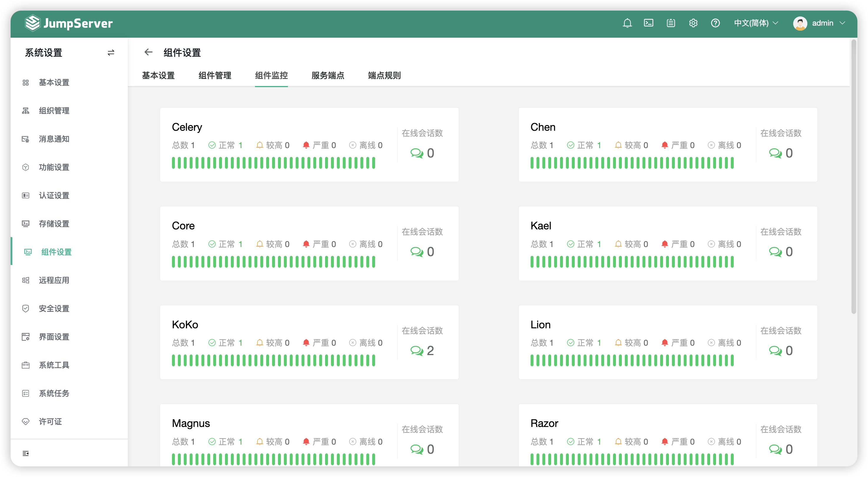
Task: Switch to the 基本设置 tab
Action: (x=158, y=75)
